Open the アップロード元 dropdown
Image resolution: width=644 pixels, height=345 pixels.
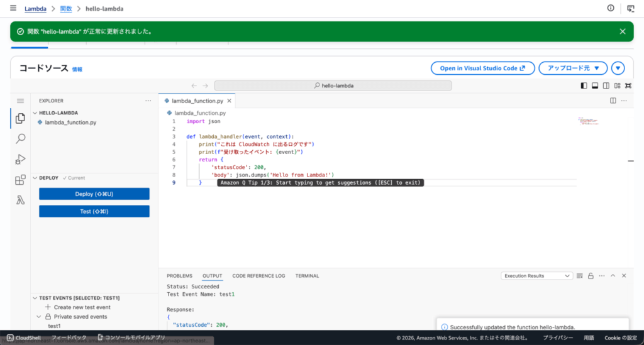click(x=573, y=68)
